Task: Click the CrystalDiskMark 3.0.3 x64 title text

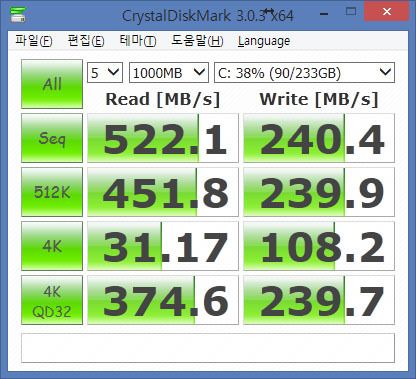Action: pos(208,16)
